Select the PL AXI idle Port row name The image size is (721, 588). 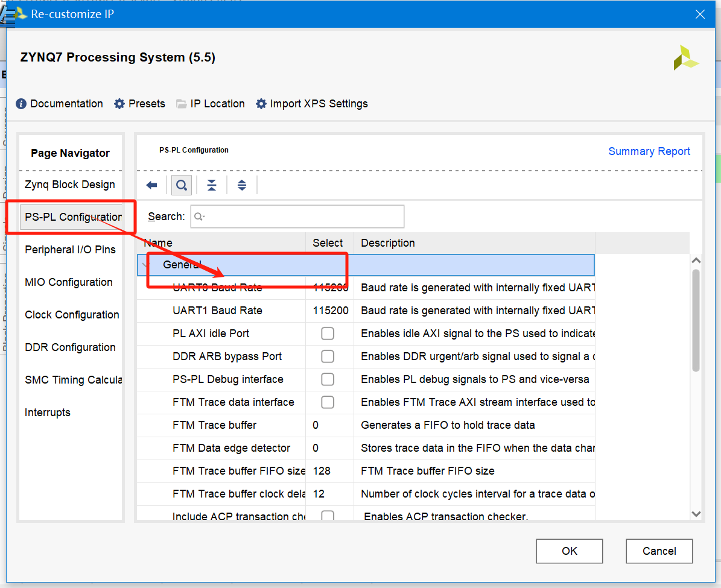211,334
